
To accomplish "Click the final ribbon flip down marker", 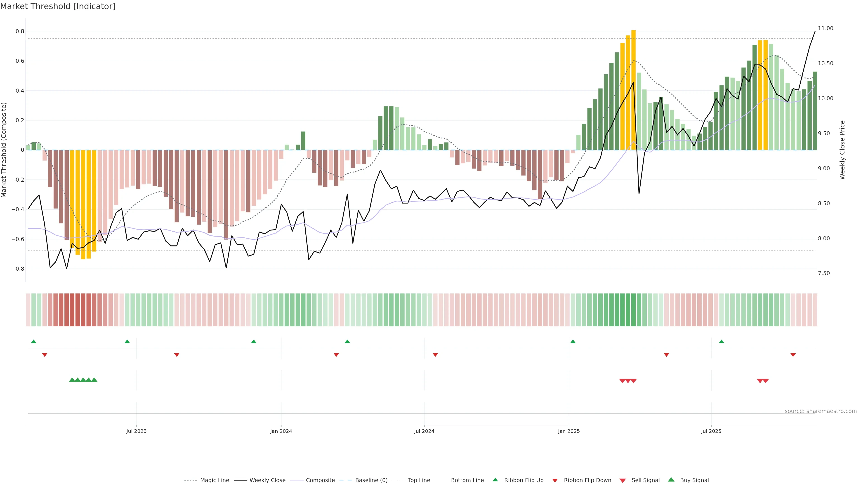I will 793,355.
